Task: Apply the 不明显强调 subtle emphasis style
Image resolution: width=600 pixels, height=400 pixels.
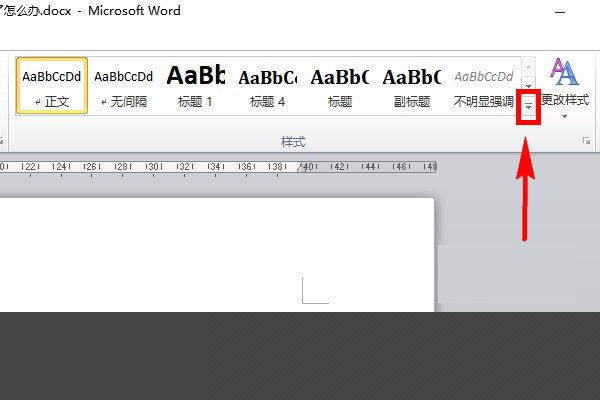Action: (483, 86)
